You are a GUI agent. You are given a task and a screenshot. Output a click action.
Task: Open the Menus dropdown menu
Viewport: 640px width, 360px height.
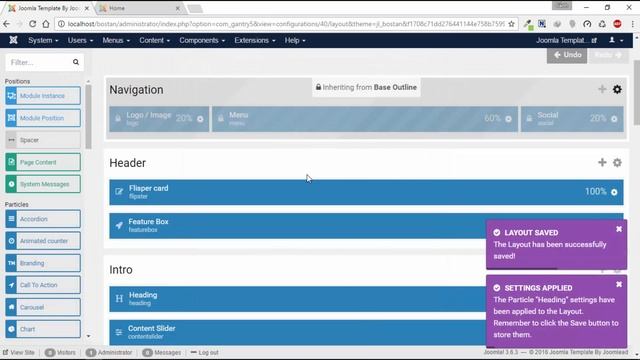pyautogui.click(x=116, y=40)
